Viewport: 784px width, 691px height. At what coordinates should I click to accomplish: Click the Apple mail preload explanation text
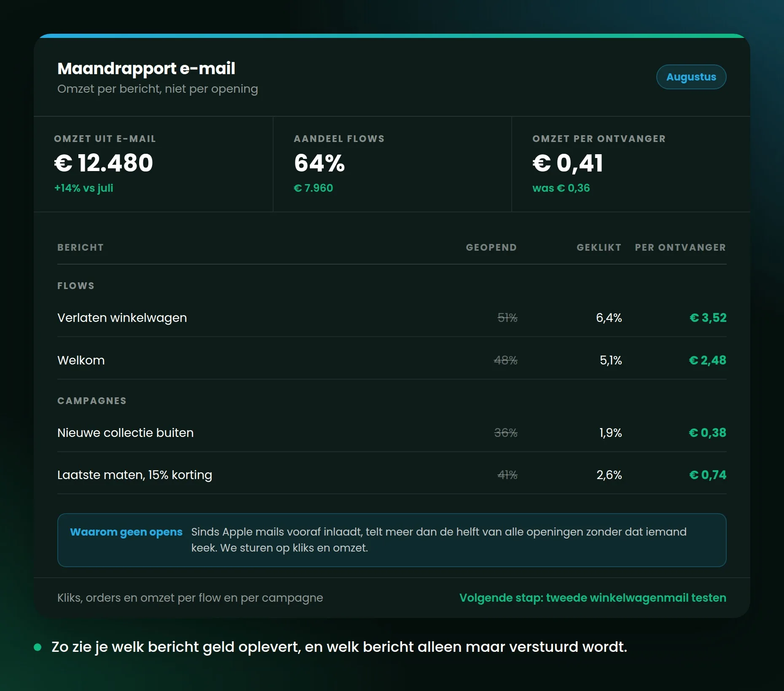point(439,540)
